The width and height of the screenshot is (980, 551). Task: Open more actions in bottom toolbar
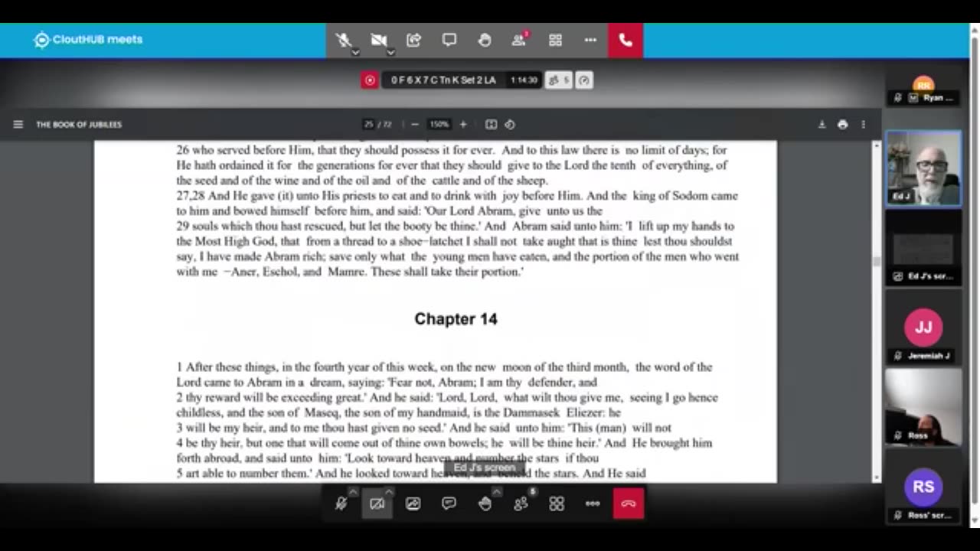coord(593,504)
